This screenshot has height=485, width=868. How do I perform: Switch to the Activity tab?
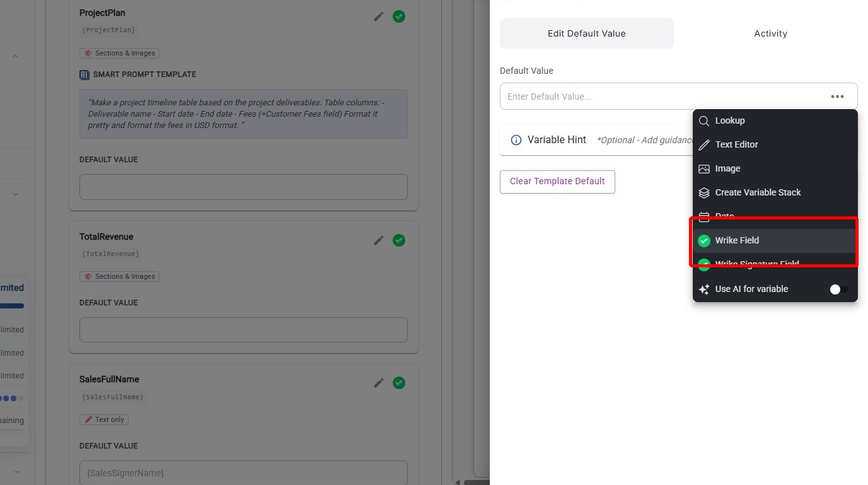click(x=770, y=33)
